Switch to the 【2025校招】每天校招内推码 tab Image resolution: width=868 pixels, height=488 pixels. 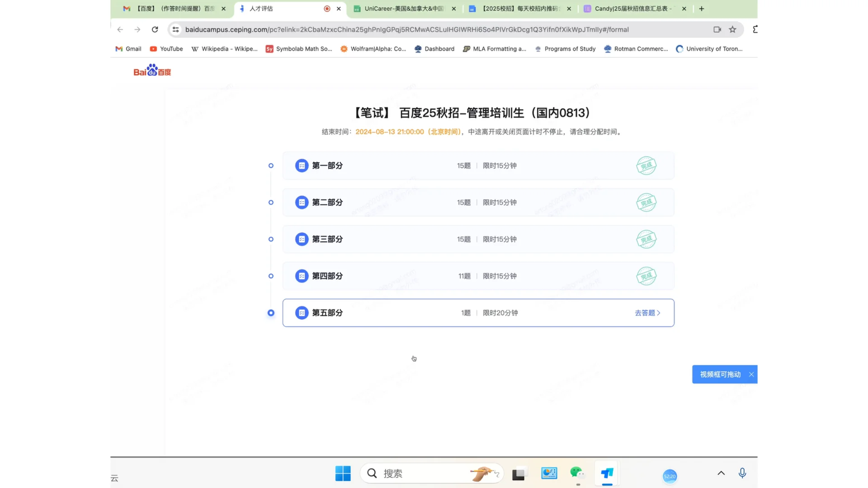[x=520, y=9]
